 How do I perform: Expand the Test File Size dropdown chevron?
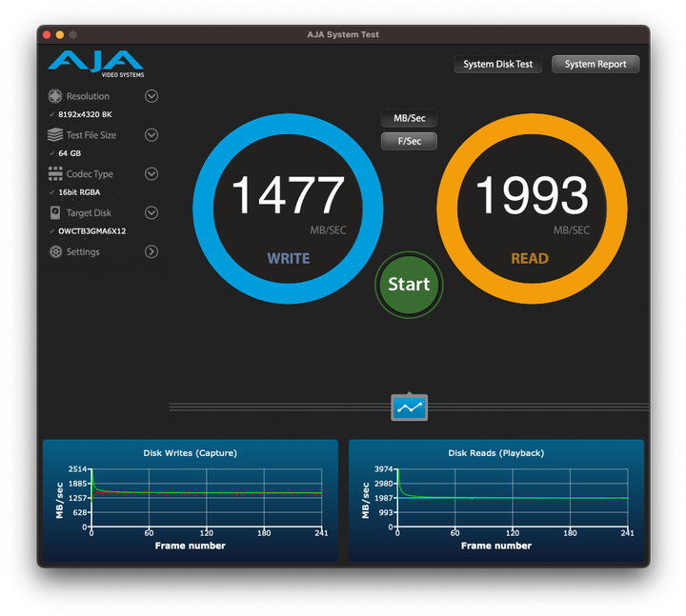[151, 135]
